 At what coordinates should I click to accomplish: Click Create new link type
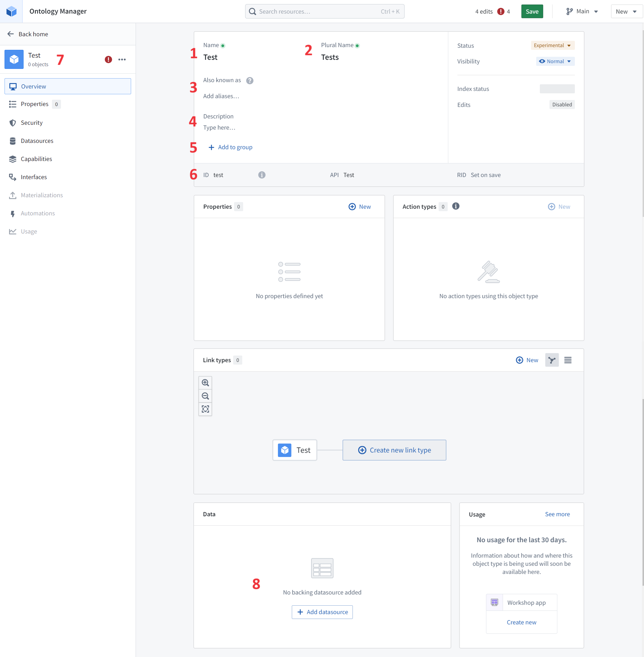[x=394, y=450]
